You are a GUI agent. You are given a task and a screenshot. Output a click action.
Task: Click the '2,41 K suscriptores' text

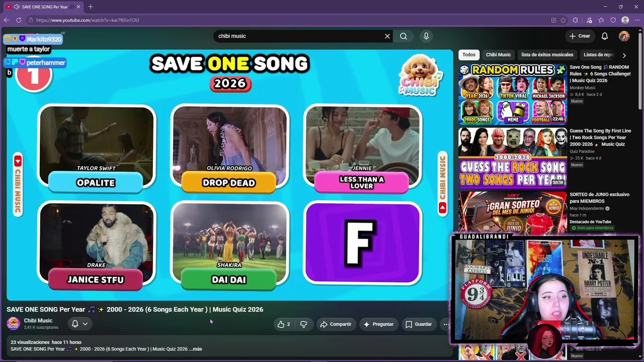(41, 328)
